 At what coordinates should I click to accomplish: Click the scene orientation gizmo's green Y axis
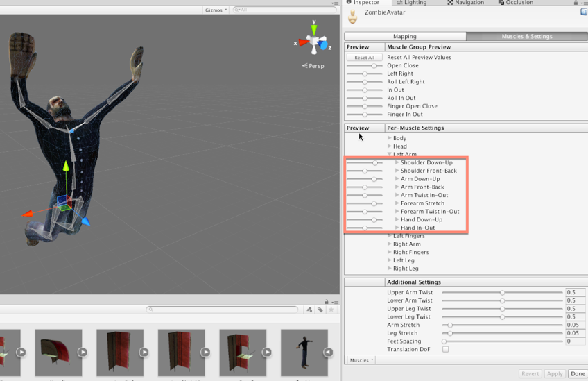pos(314,30)
